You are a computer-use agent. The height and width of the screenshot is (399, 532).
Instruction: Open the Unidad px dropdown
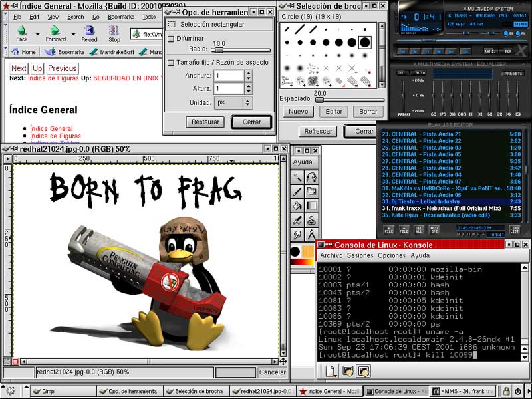233,102
